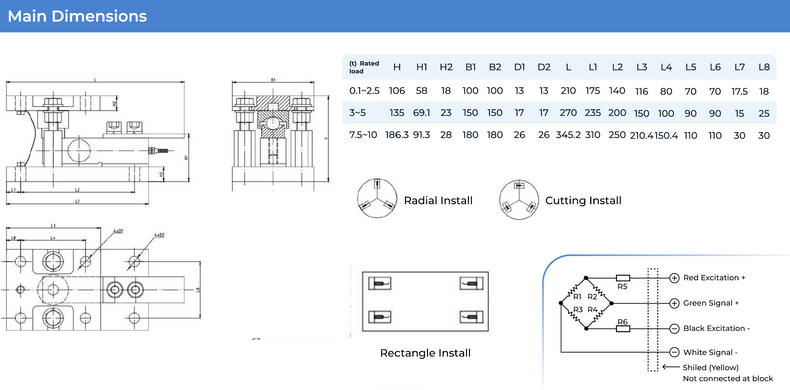Click the R3 label in bridge circuit
The image size is (790, 390).
tap(577, 309)
